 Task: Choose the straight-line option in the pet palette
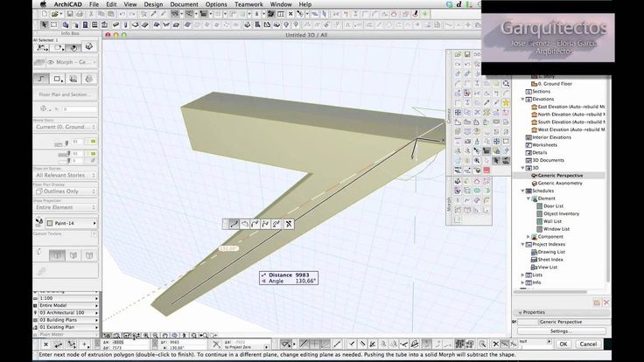coord(234,224)
